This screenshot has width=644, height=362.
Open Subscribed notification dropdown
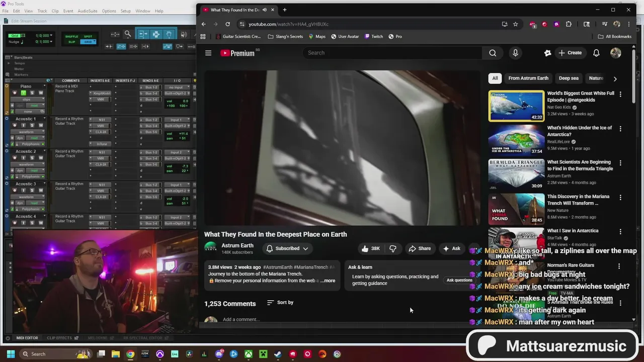click(x=287, y=248)
